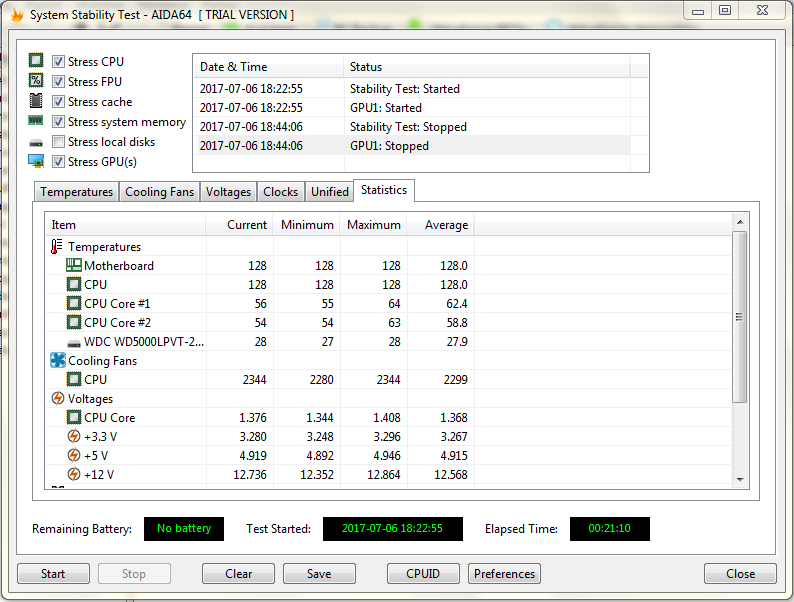This screenshot has width=794, height=602.
Task: Click the +5 V lightning icon
Action: 74,456
